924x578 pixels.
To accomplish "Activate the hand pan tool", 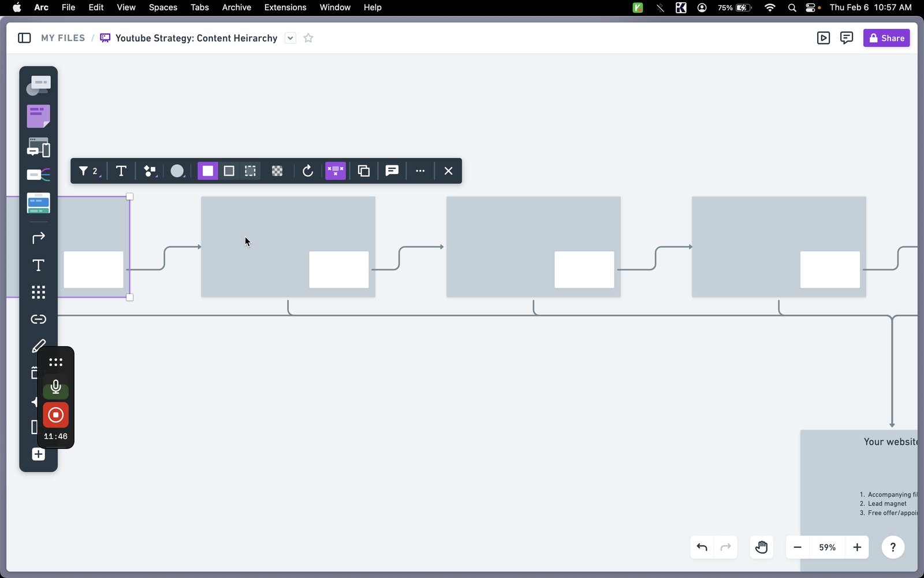I will click(x=761, y=547).
